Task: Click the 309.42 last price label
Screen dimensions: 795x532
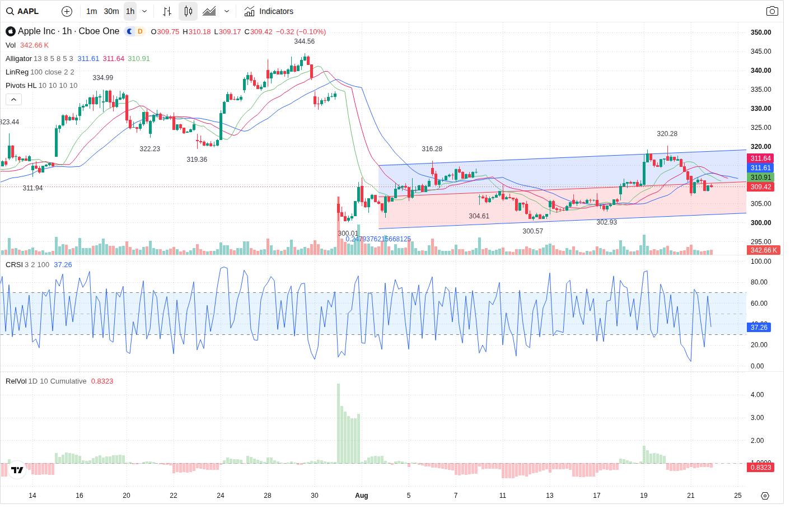Action: click(x=761, y=187)
